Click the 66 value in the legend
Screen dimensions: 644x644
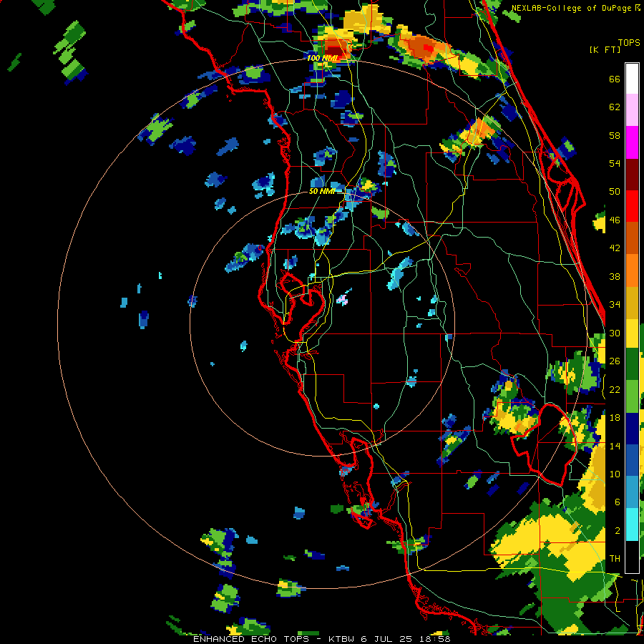click(x=615, y=79)
